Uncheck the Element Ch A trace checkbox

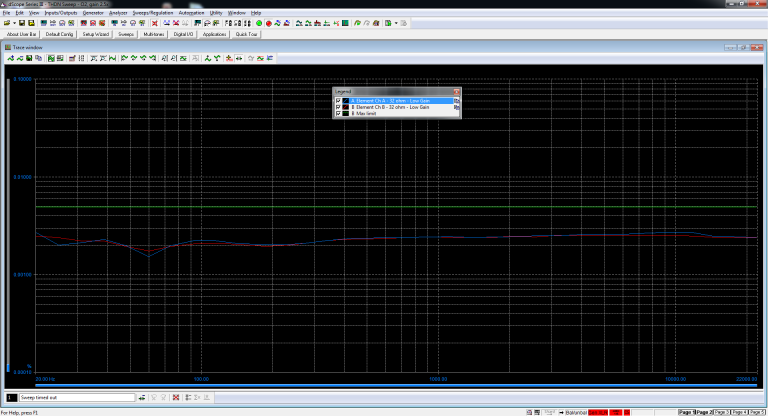(338, 101)
